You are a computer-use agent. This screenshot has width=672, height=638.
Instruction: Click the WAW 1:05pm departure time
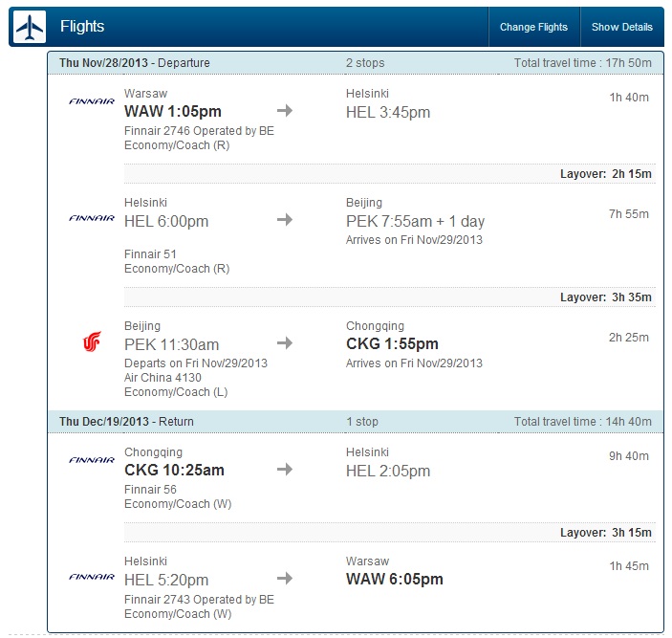click(x=173, y=112)
